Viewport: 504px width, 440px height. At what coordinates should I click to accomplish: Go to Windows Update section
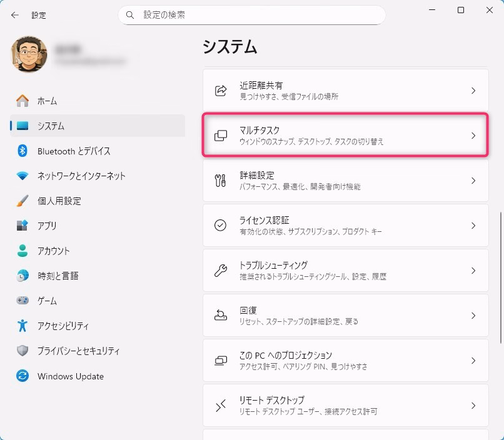[70, 376]
